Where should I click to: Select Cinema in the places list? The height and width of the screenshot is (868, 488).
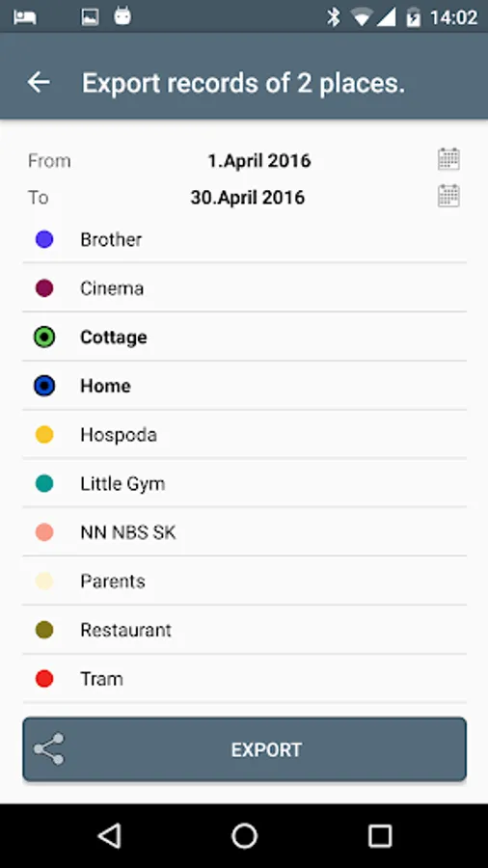point(244,287)
